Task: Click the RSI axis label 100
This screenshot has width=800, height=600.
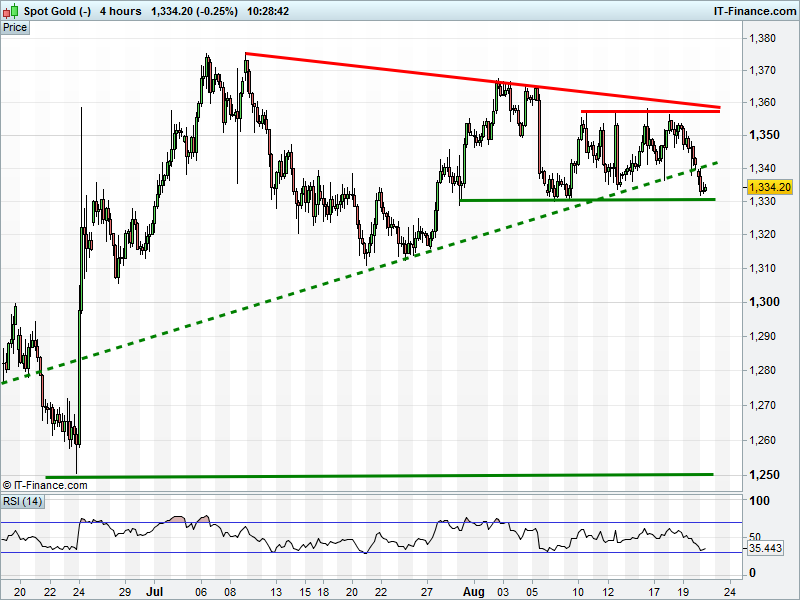Action: coord(759,501)
